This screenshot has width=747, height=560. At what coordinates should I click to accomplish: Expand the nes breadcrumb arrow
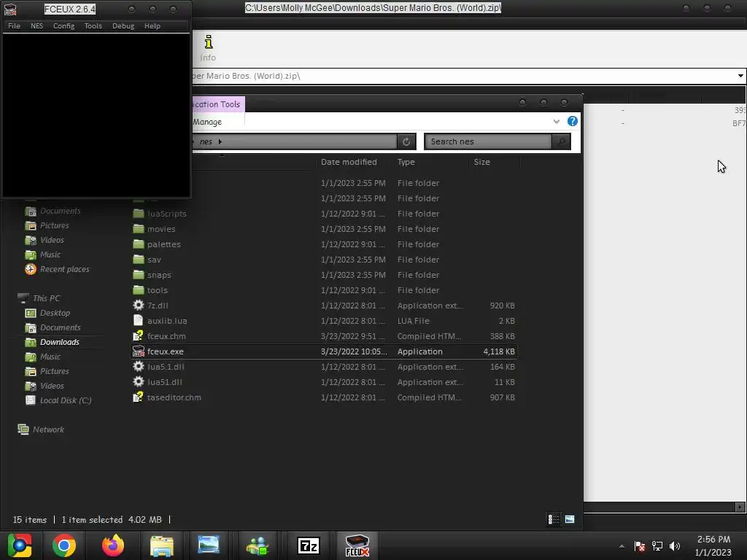(x=220, y=141)
